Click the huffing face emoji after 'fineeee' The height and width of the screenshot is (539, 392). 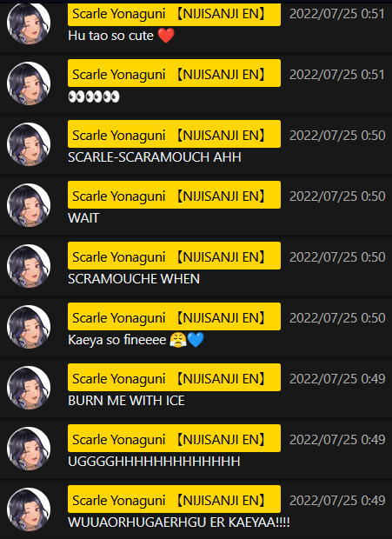[178, 340]
